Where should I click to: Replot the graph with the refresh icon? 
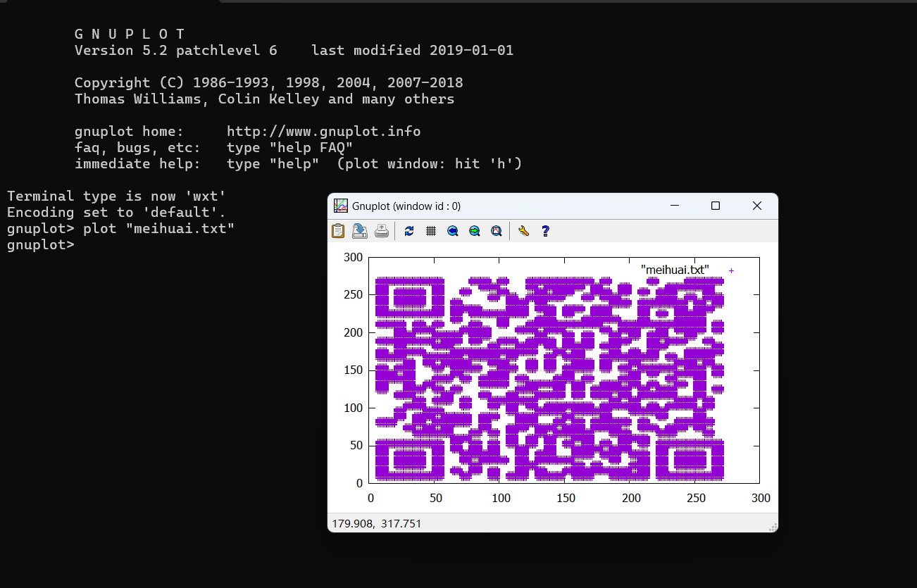409,230
